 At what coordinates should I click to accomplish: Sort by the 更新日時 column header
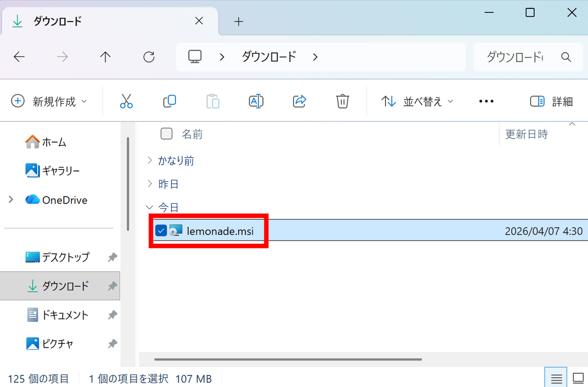527,134
